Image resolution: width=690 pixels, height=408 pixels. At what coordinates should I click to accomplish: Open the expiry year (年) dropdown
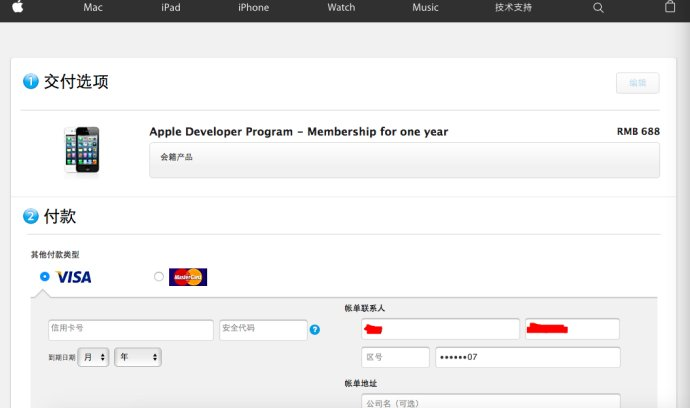(138, 357)
